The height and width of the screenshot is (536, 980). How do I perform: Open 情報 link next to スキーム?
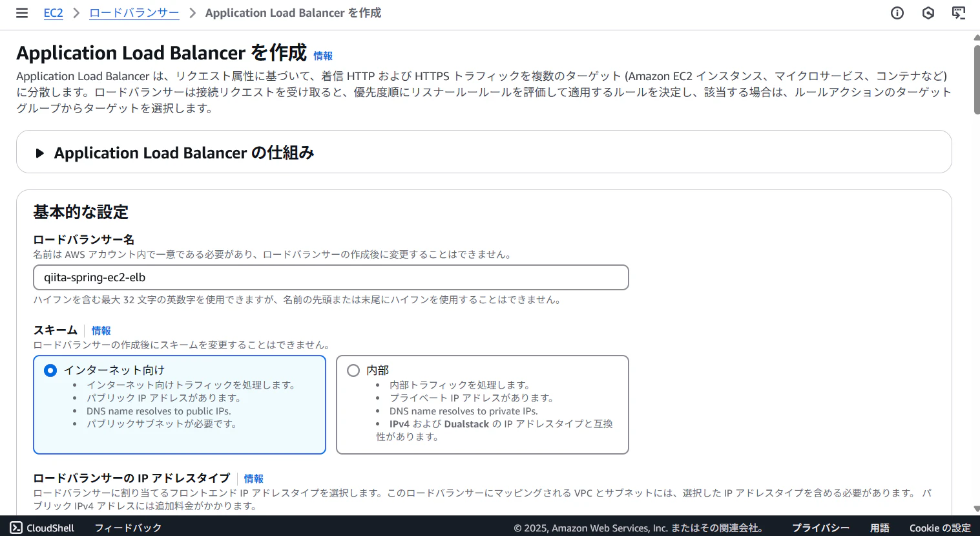[101, 331]
